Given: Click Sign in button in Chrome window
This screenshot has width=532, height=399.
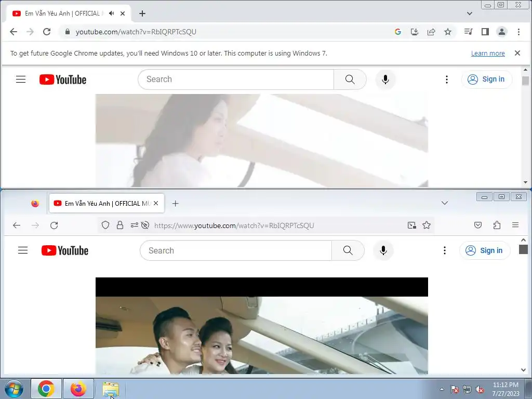Looking at the screenshot, I should (486, 79).
